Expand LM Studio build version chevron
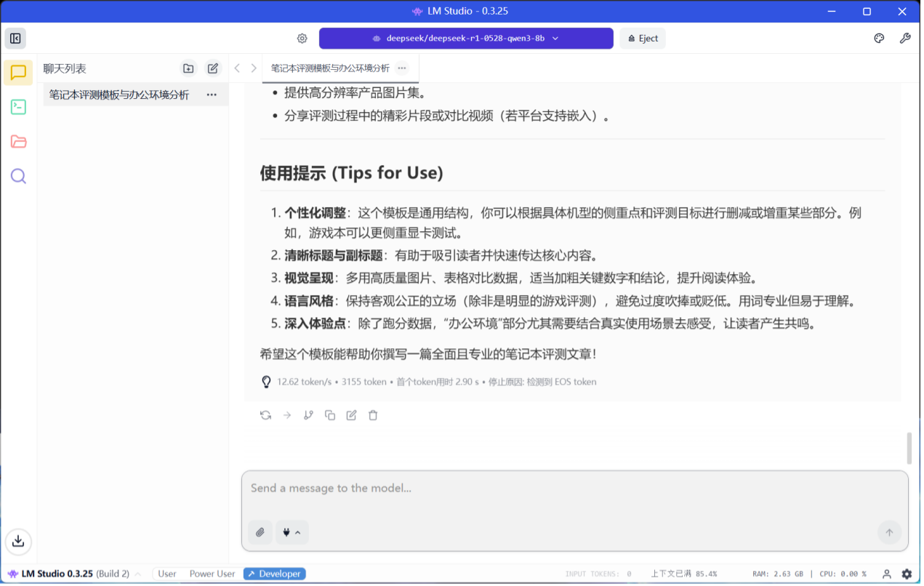Screen dimensions: 924x586 pos(138,574)
